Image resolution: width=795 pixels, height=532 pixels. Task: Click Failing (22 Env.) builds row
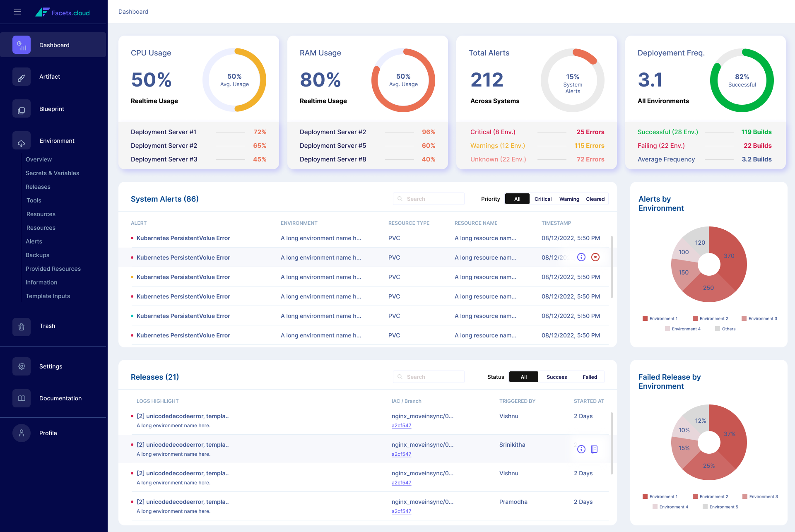click(x=704, y=146)
